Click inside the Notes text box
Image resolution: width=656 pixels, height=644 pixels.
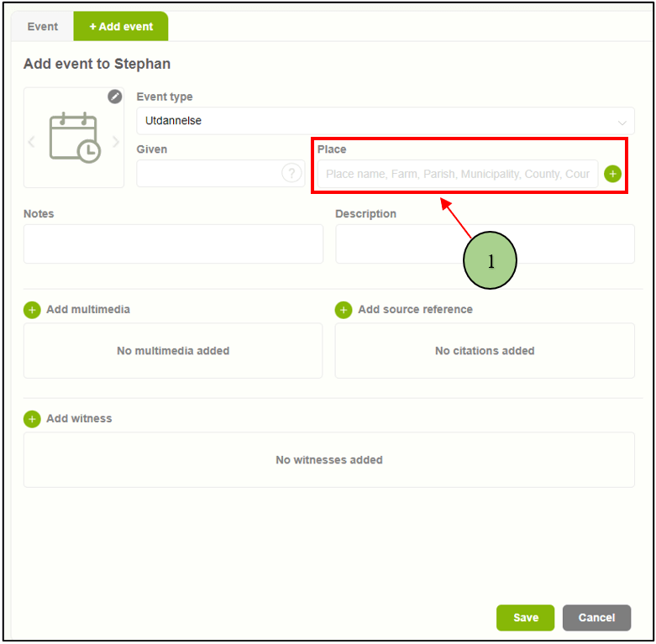(x=173, y=244)
